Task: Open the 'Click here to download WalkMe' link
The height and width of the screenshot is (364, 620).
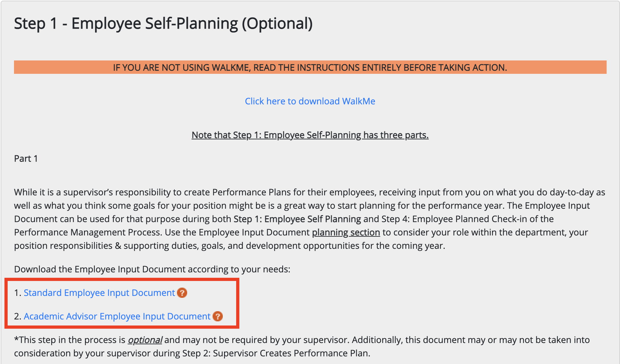Action: 310,101
